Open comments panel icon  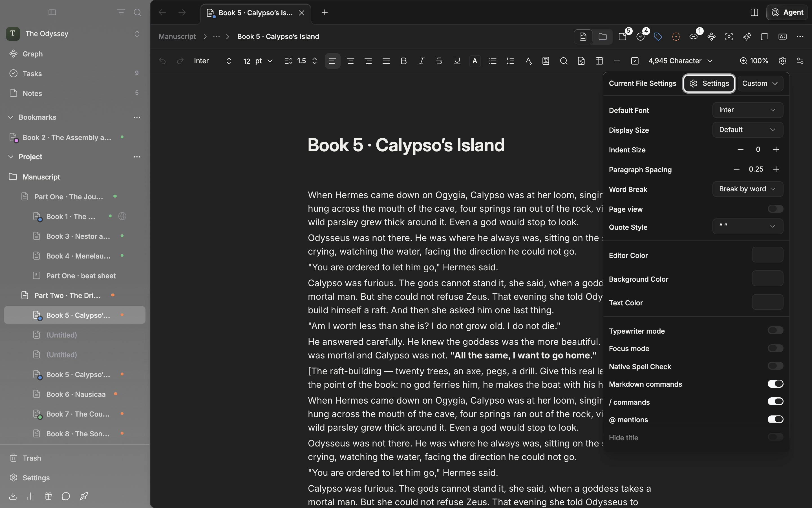click(x=764, y=37)
